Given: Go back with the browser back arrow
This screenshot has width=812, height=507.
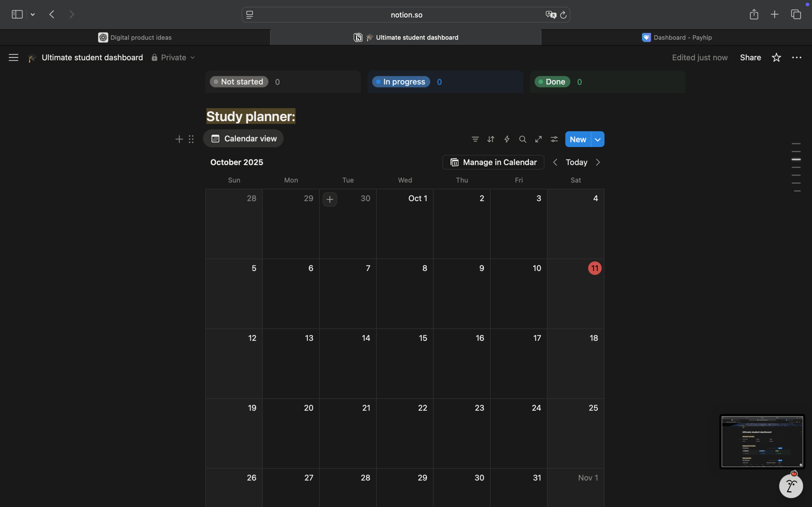Looking at the screenshot, I should click(52, 15).
